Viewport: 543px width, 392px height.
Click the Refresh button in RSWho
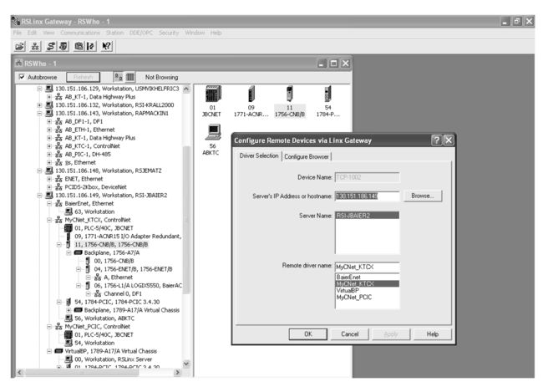coord(83,77)
